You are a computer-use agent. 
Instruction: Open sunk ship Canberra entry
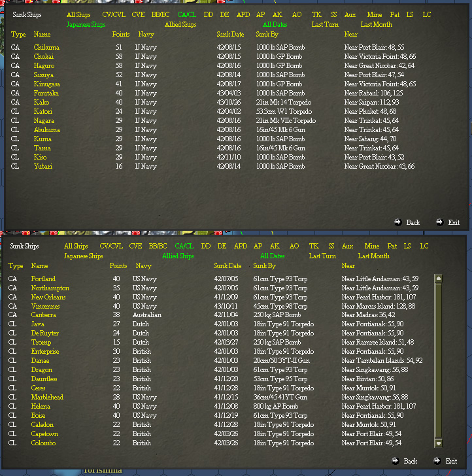coord(43,314)
